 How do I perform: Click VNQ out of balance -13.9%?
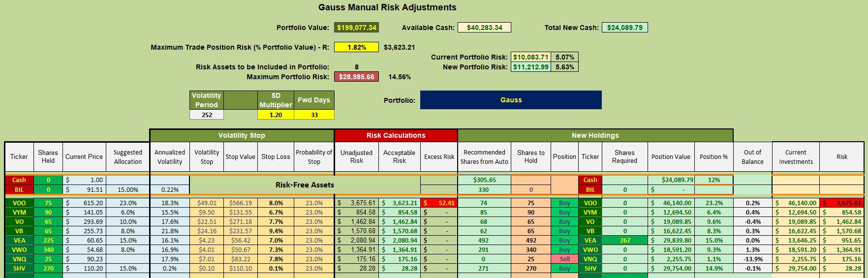[752, 259]
